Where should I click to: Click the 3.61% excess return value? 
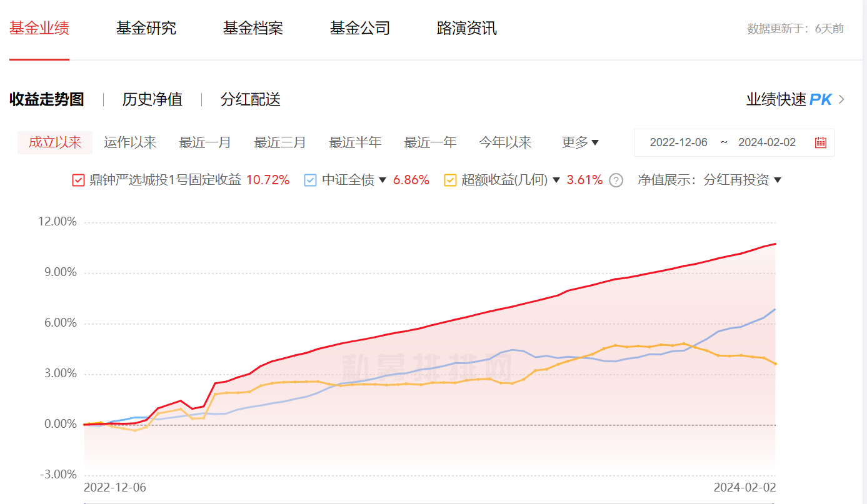click(585, 180)
